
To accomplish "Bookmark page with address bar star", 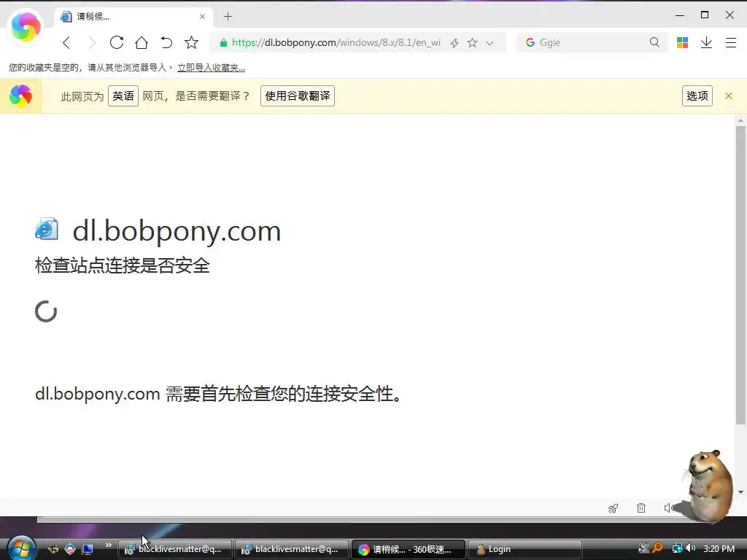I will click(x=472, y=43).
